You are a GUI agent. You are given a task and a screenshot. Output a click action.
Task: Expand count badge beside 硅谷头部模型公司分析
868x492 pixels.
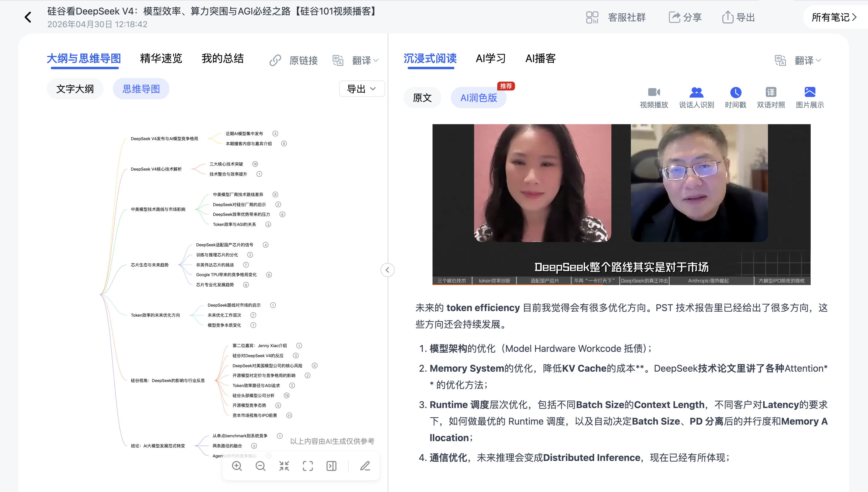(287, 396)
